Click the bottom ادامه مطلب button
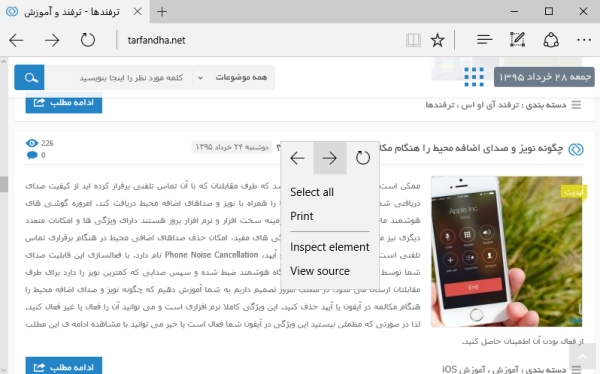600x374 pixels. pyautogui.click(x=64, y=367)
